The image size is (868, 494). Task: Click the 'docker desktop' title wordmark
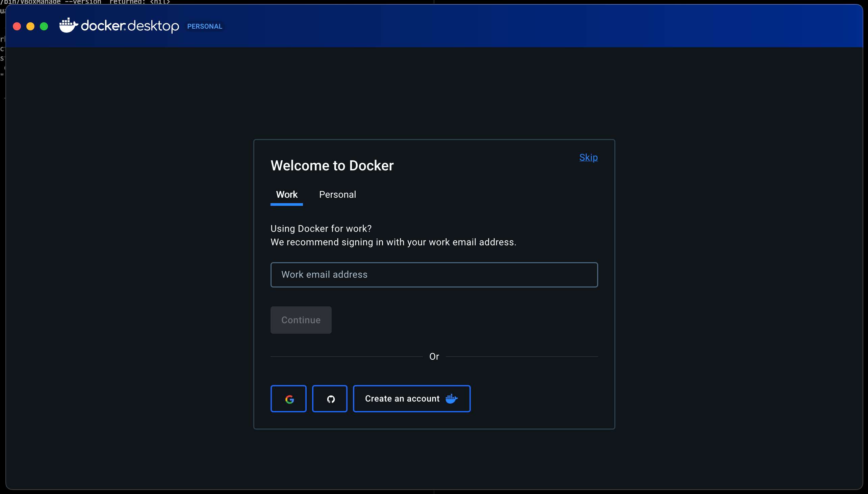click(130, 26)
